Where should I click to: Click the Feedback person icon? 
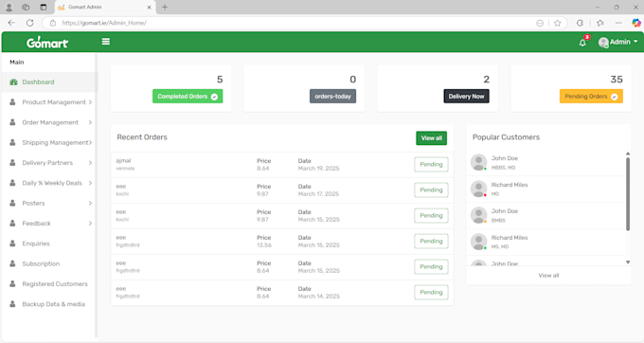pos(12,223)
